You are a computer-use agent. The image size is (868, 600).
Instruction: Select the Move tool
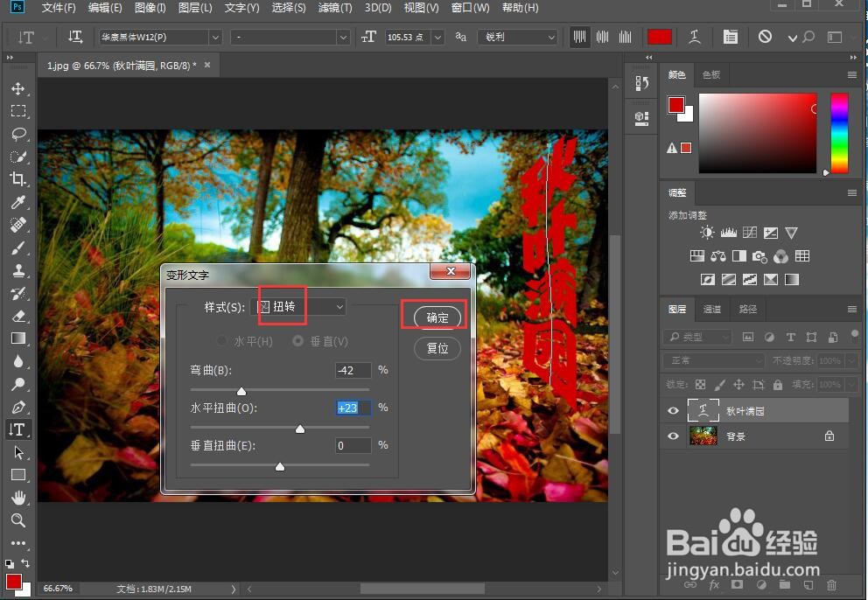18,88
